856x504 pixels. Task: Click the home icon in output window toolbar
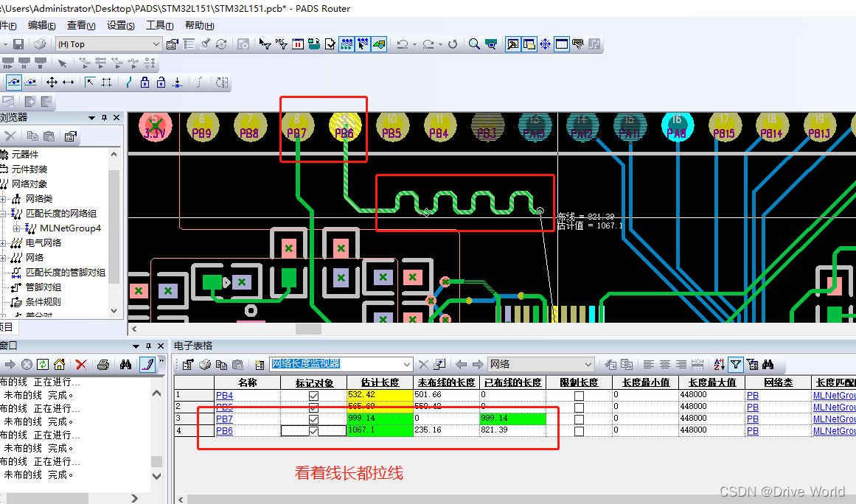tap(59, 364)
